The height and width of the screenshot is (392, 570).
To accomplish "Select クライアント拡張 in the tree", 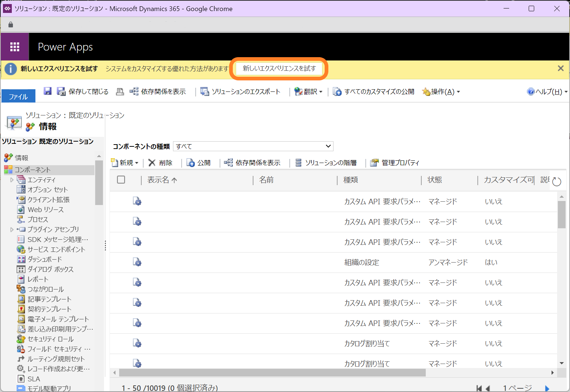I will [48, 200].
